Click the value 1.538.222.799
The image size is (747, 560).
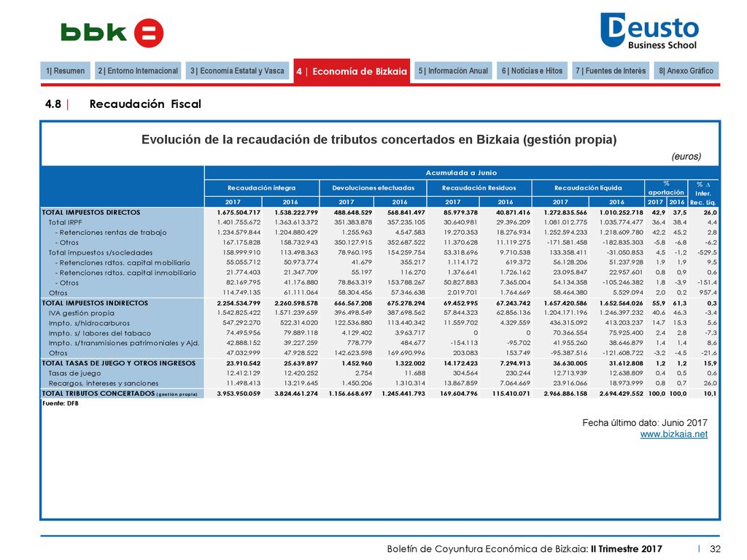[x=296, y=212]
